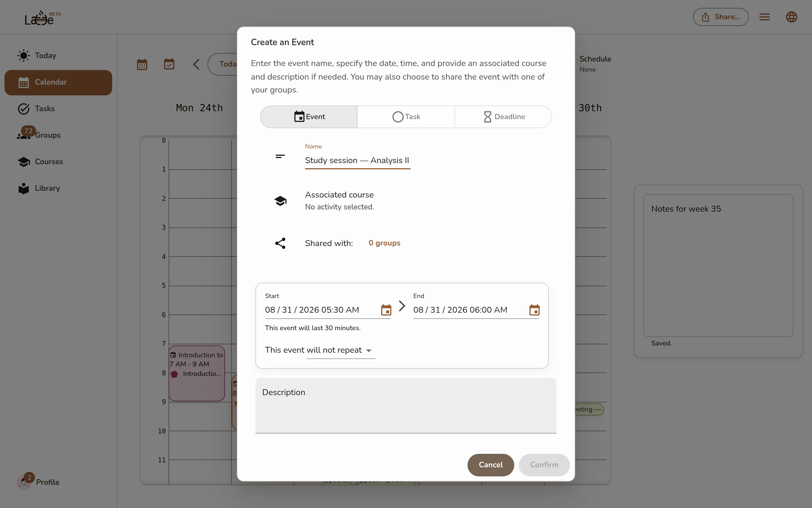Viewport: 812px width, 508px height.
Task: Click the Description text area
Action: click(x=406, y=406)
